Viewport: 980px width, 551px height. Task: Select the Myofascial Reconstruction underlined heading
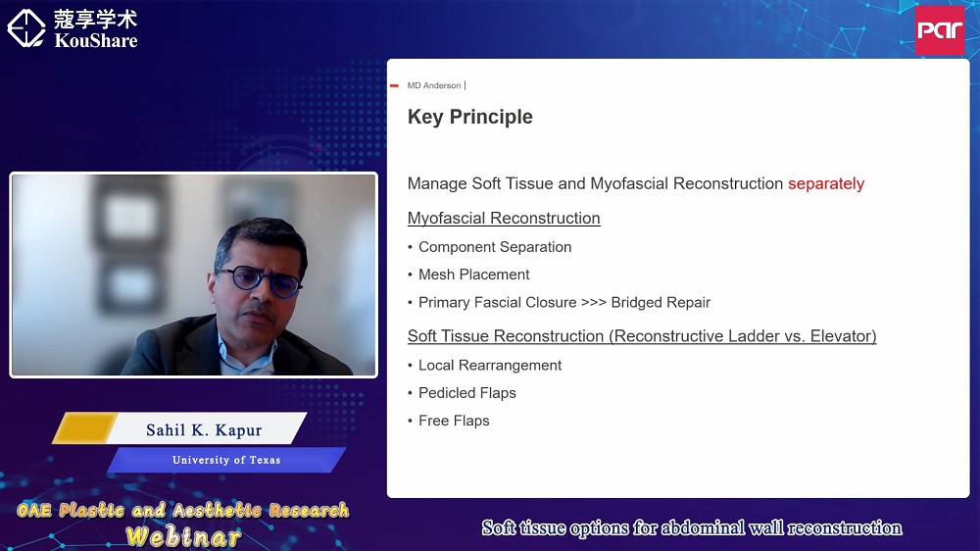tap(504, 218)
